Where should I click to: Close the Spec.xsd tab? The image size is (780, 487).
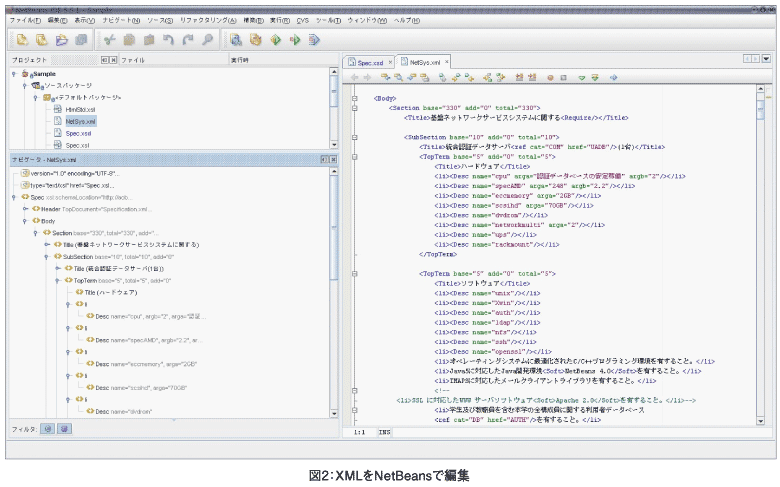(390, 62)
